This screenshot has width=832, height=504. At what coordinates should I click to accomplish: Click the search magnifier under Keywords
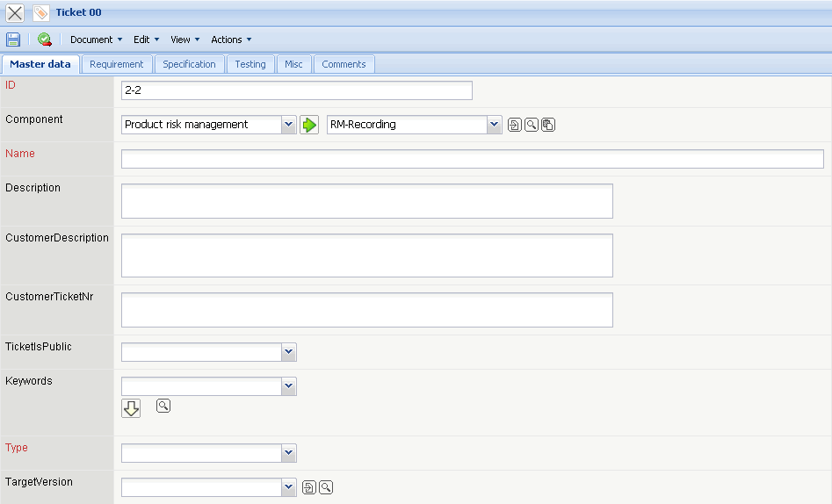pos(163,406)
